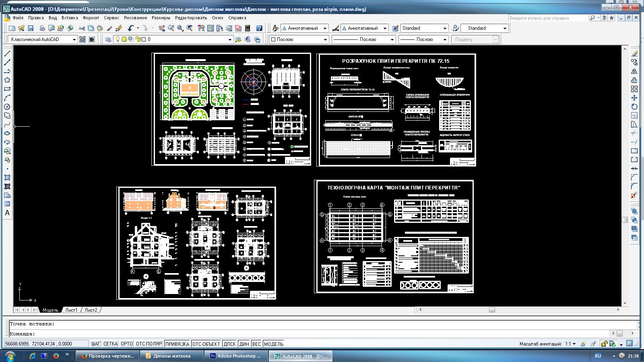Screen dimensions: 644x362
Task: Create a new drawing with QNew icon
Action: tap(12, 28)
